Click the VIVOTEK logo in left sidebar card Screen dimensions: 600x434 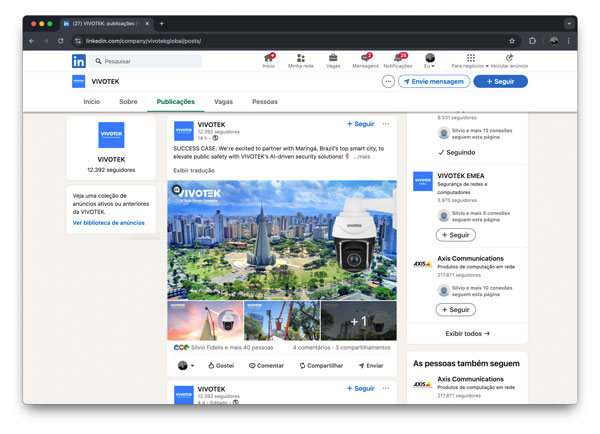pos(111,135)
